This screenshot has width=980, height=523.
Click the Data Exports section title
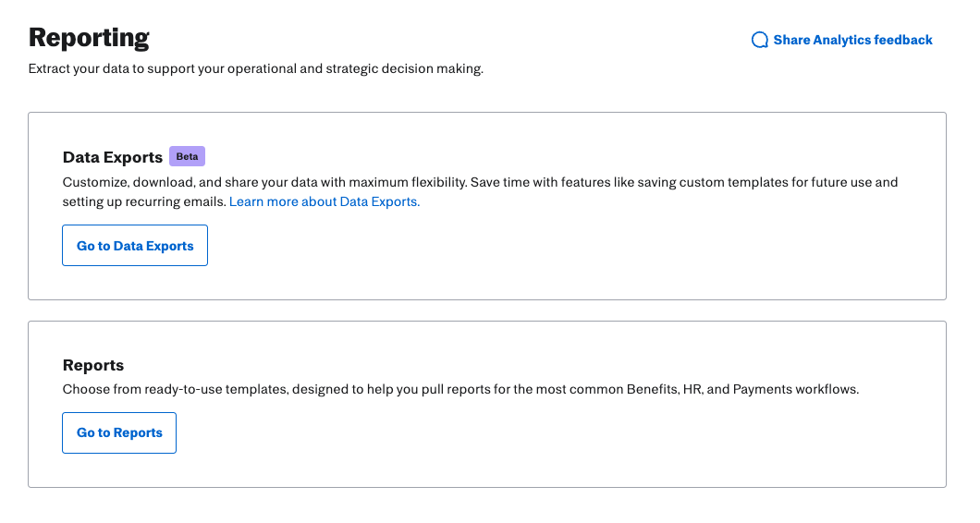pyautogui.click(x=113, y=157)
